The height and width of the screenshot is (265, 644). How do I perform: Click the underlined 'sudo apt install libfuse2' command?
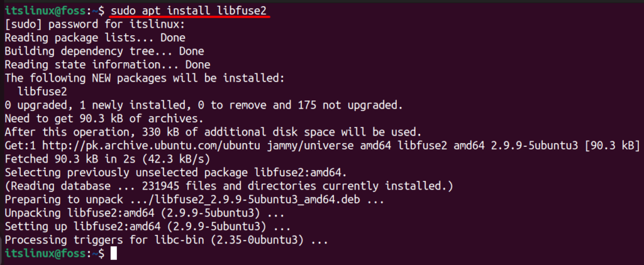(x=191, y=10)
